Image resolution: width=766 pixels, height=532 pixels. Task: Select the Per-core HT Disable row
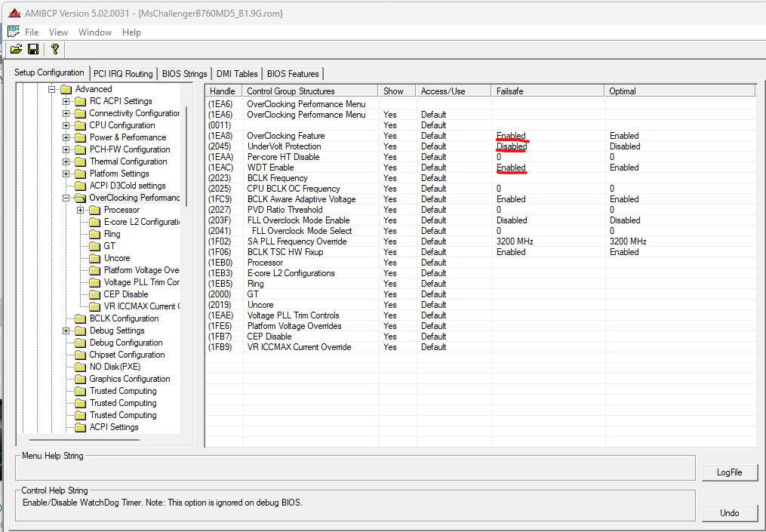click(x=481, y=157)
